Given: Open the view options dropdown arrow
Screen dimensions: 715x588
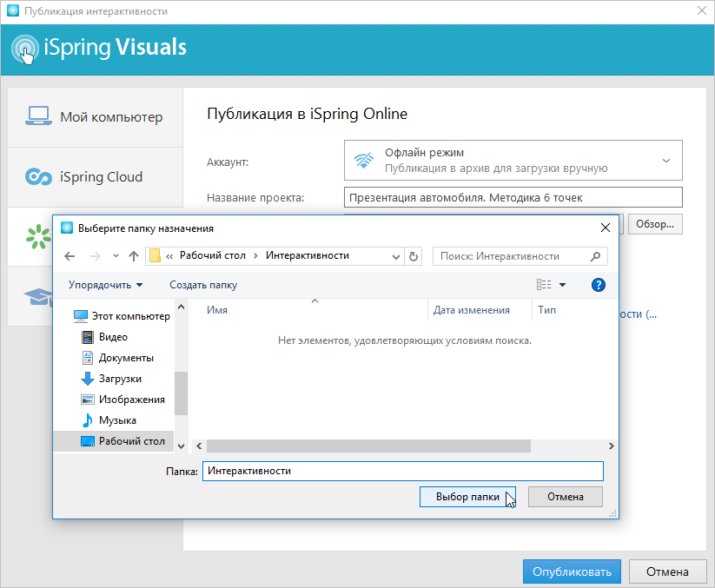Looking at the screenshot, I should point(563,285).
